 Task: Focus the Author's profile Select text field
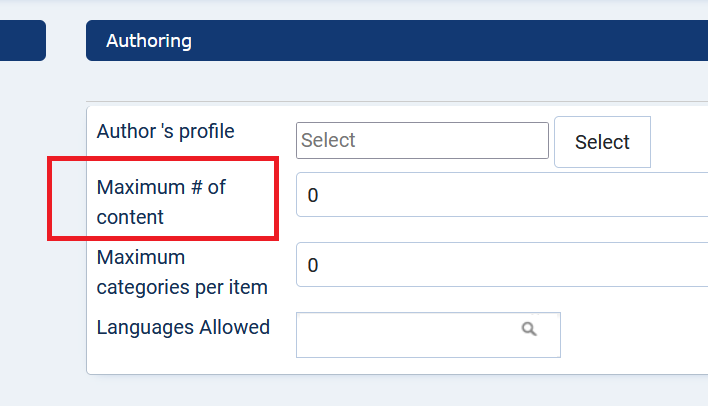click(422, 140)
